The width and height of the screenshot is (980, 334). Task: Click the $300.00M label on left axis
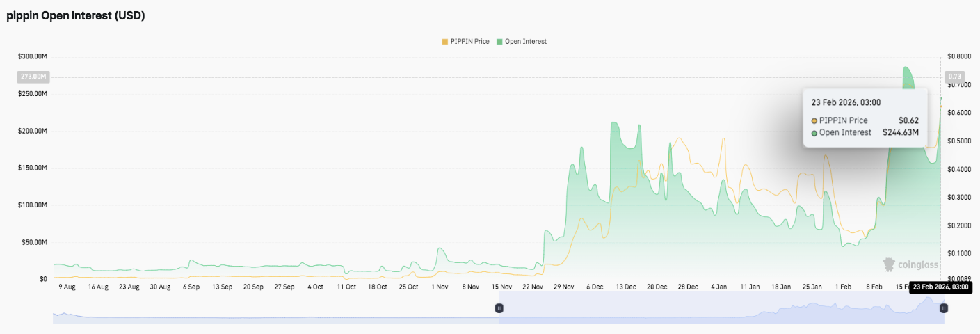tap(33, 56)
